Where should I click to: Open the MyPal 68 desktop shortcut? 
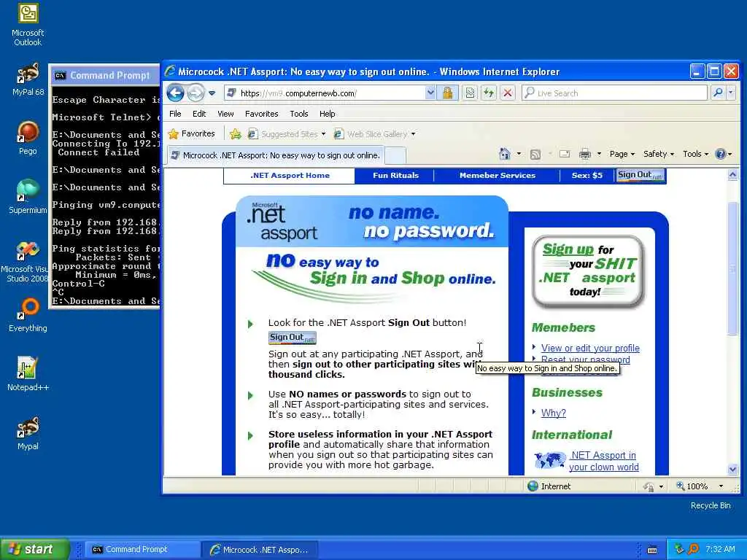[x=28, y=79]
